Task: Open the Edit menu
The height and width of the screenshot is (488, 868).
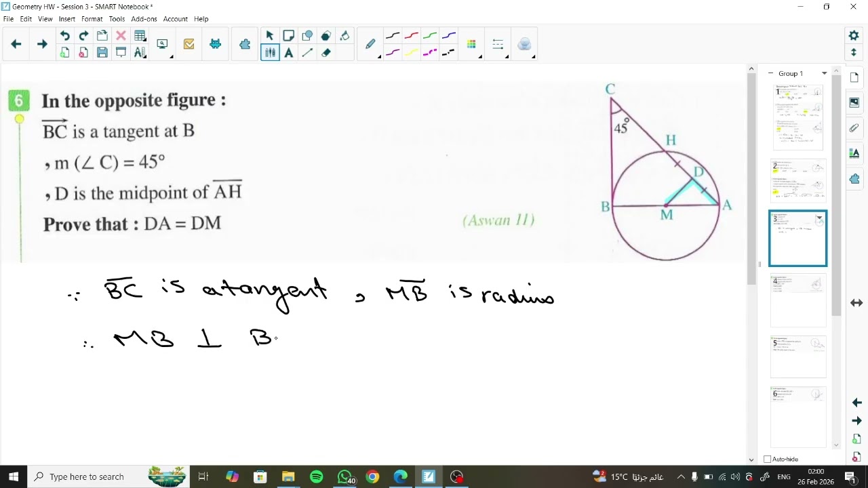Action: pos(26,19)
